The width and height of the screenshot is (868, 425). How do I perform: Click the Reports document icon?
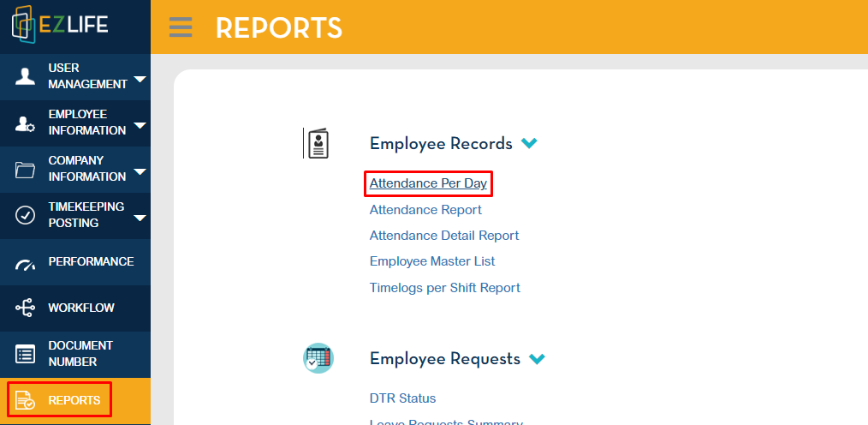click(25, 400)
